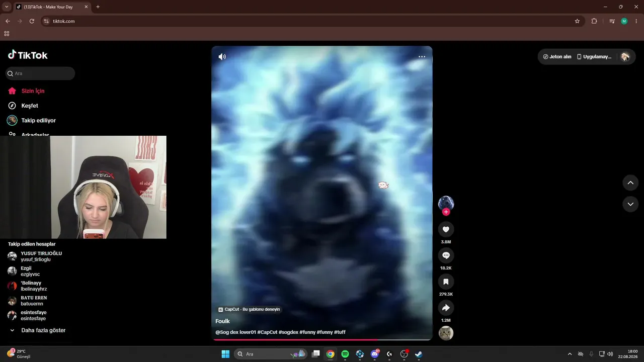
Task: Open BATU EREN's followed account
Action: pos(34,301)
